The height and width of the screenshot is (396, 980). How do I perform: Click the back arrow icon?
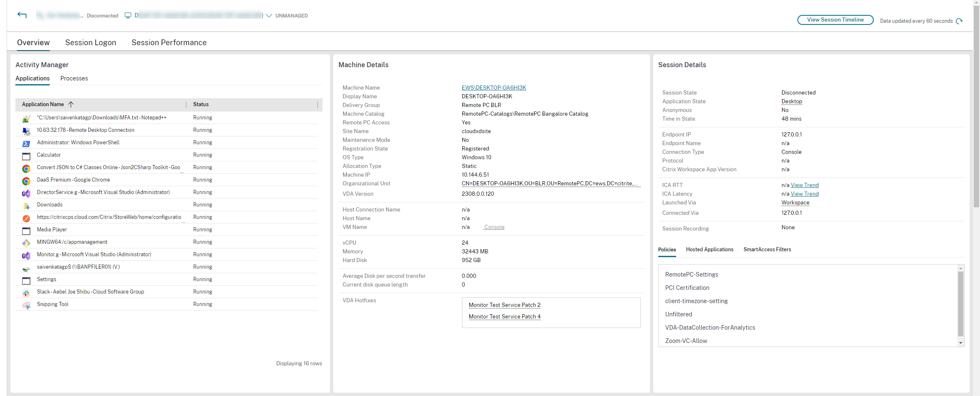coord(22,15)
